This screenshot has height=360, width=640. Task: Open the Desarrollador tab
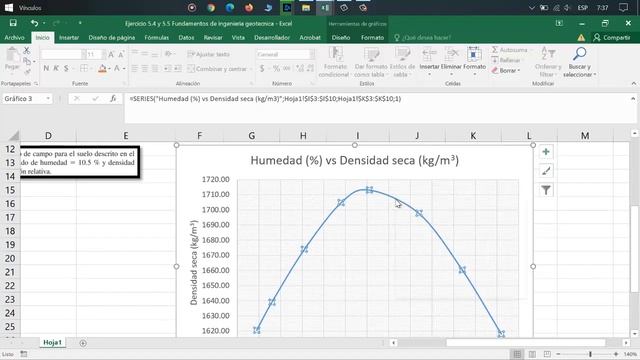click(272, 38)
